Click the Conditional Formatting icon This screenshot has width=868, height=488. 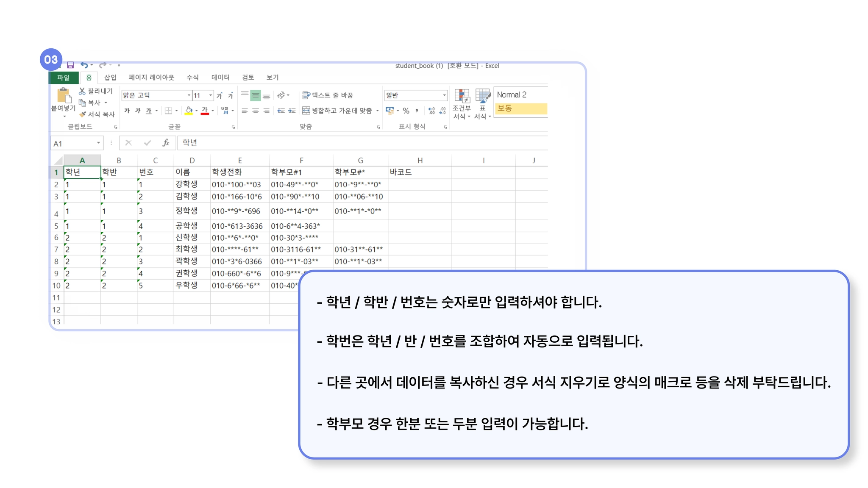point(462,96)
